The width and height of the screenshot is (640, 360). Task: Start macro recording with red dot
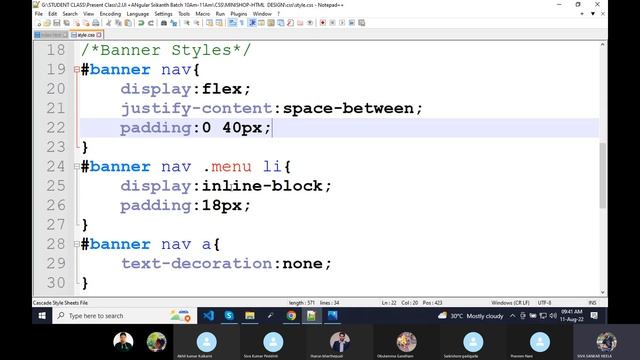click(322, 23)
